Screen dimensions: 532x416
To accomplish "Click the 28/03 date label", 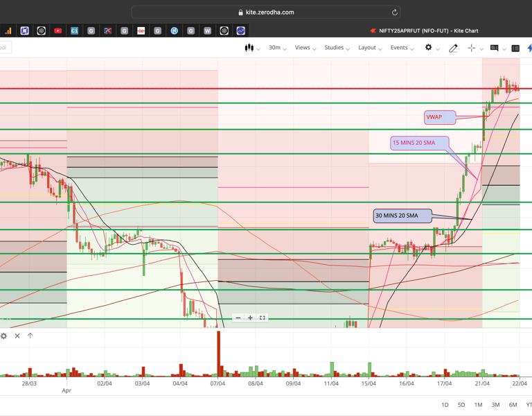I will [29, 383].
